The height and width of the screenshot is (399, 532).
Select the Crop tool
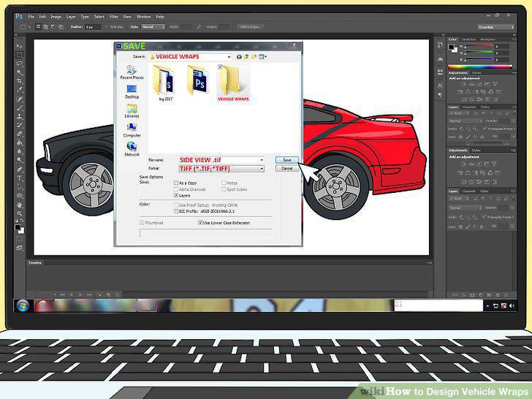(19, 81)
